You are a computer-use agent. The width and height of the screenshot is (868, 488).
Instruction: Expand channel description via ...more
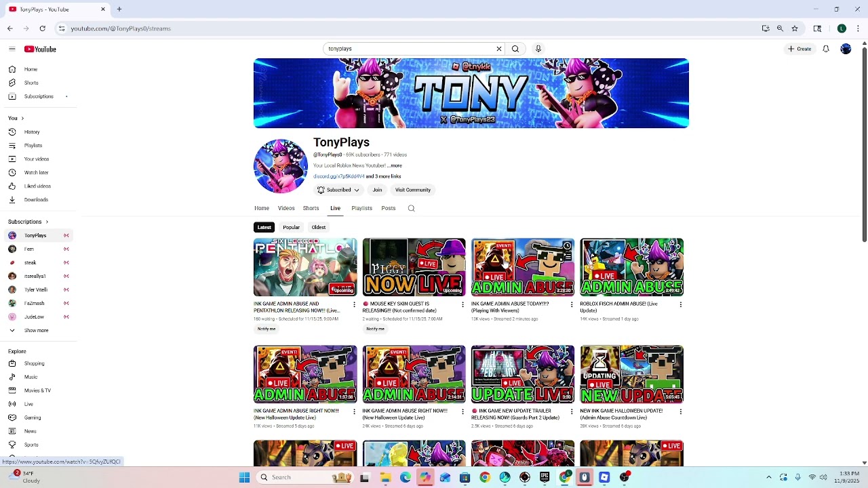pyautogui.click(x=395, y=165)
